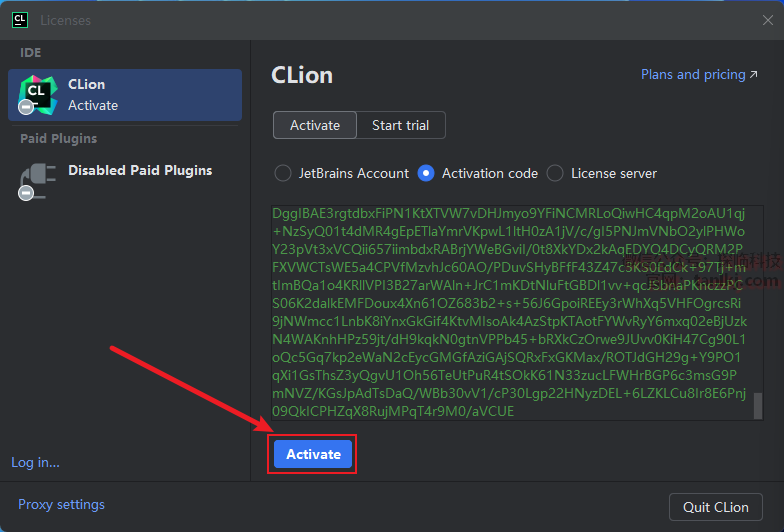Image resolution: width=784 pixels, height=532 pixels.
Task: Open the Log in link
Action: [x=35, y=462]
